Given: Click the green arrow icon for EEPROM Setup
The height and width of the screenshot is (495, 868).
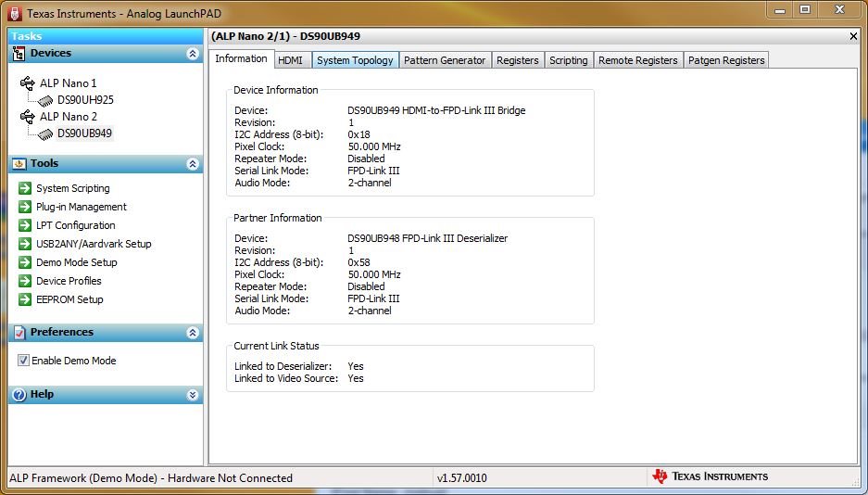Looking at the screenshot, I should point(24,299).
